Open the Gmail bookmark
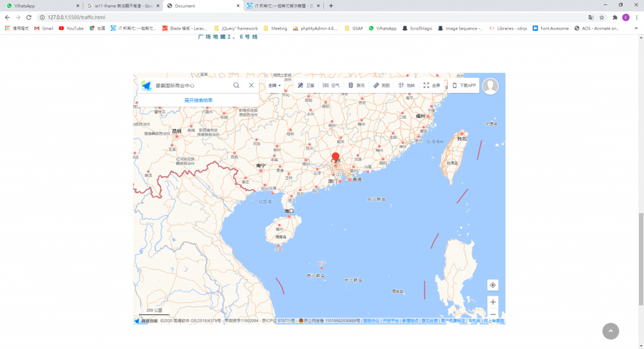This screenshot has width=644, height=349. coord(44,28)
